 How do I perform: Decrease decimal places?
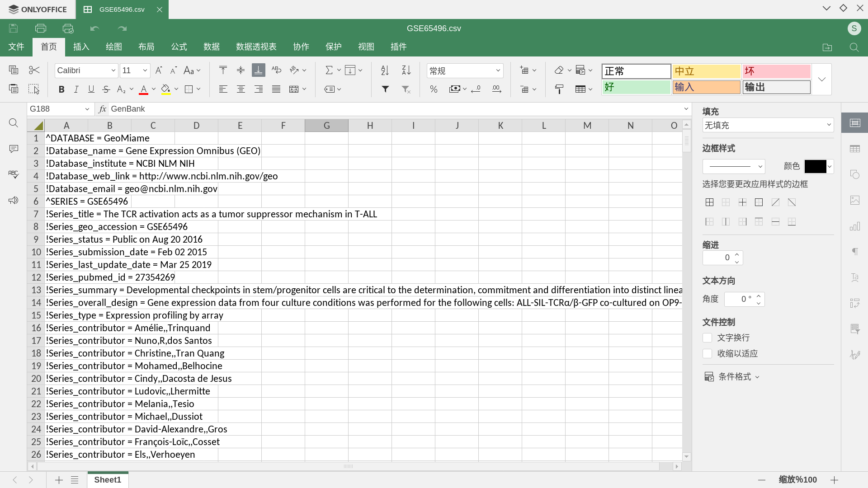[x=476, y=89]
